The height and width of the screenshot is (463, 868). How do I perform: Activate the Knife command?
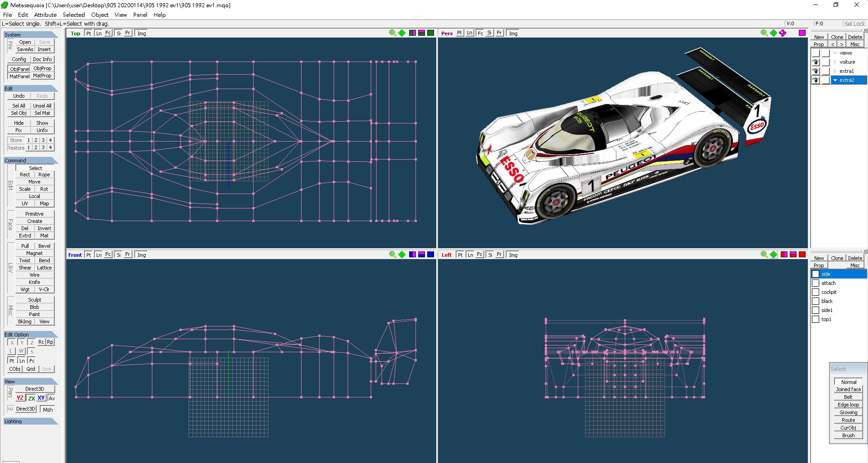35,282
